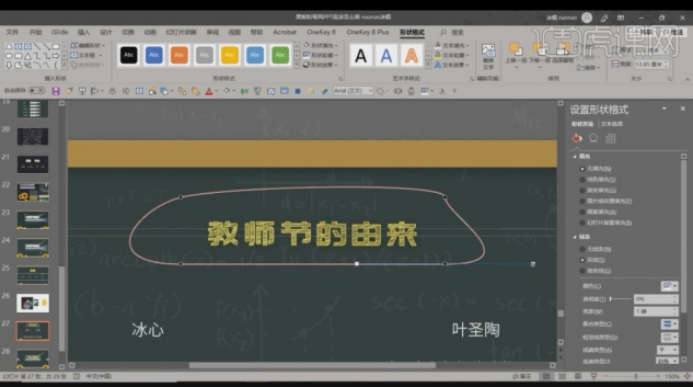
Task: Choose the orange A WordArt style
Action: click(411, 56)
